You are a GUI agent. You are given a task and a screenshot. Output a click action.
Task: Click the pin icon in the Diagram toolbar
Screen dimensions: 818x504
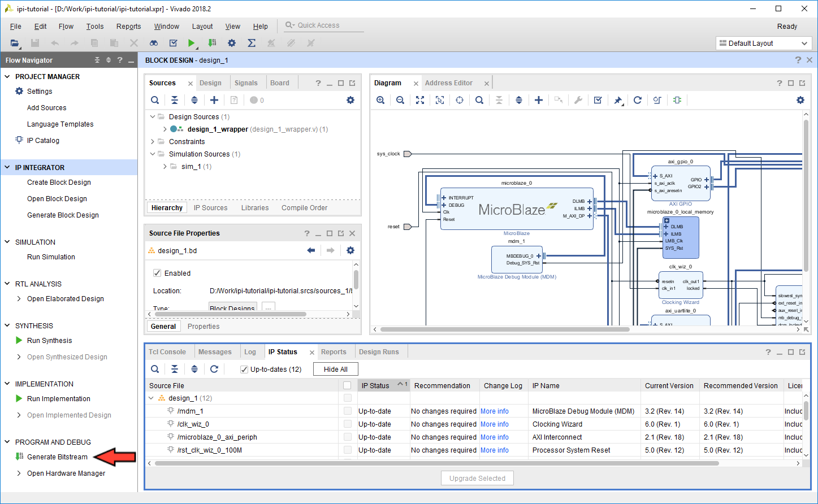pos(618,100)
